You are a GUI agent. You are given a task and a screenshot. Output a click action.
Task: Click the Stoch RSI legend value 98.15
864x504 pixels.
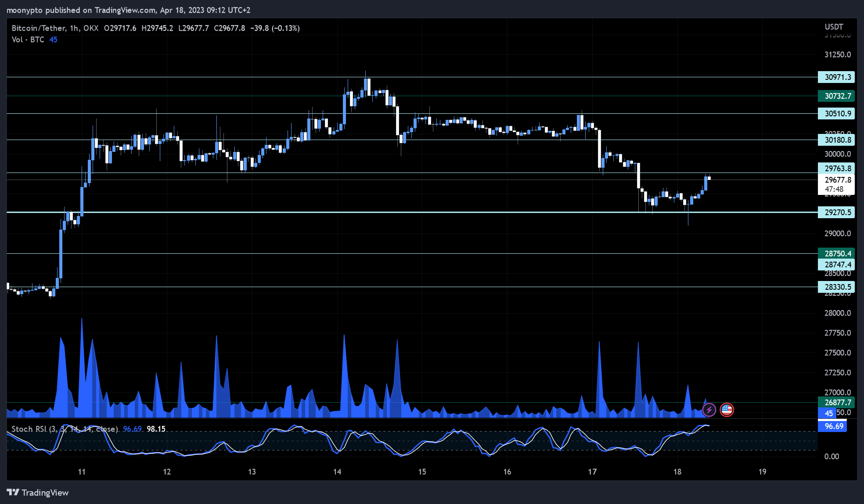[x=156, y=429]
